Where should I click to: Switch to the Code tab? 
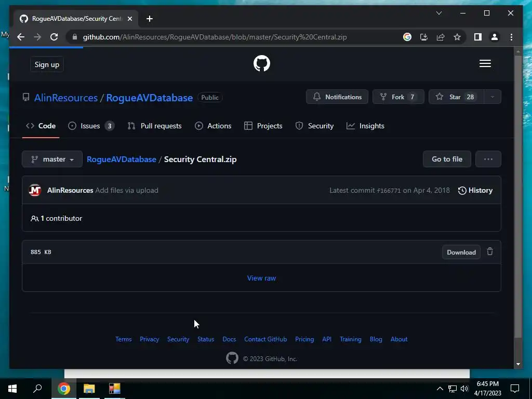[x=41, y=126]
